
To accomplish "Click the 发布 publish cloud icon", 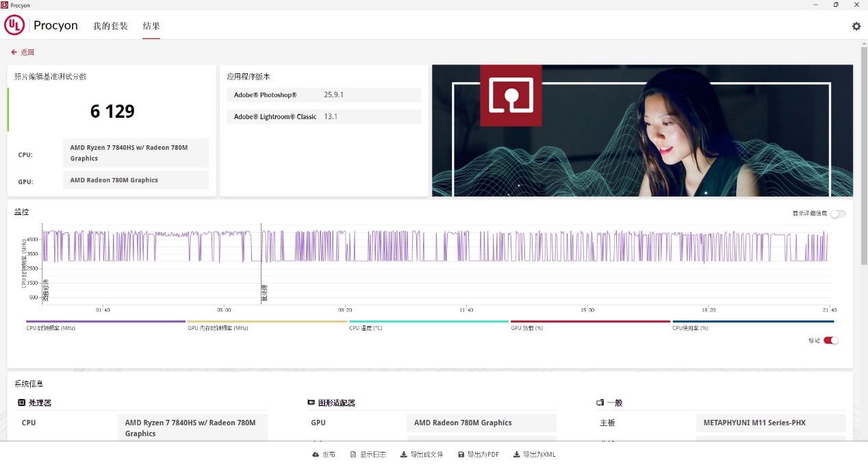I will click(x=316, y=455).
